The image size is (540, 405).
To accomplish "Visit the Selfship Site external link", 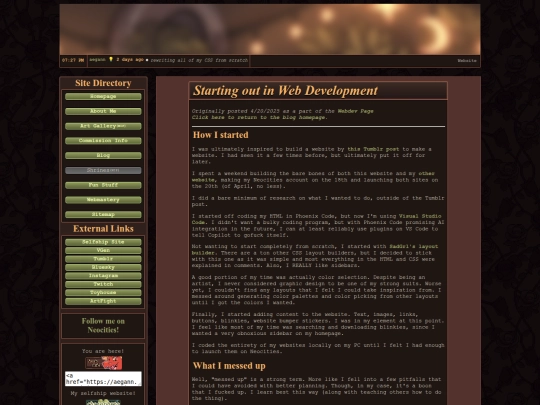I will (103, 242).
